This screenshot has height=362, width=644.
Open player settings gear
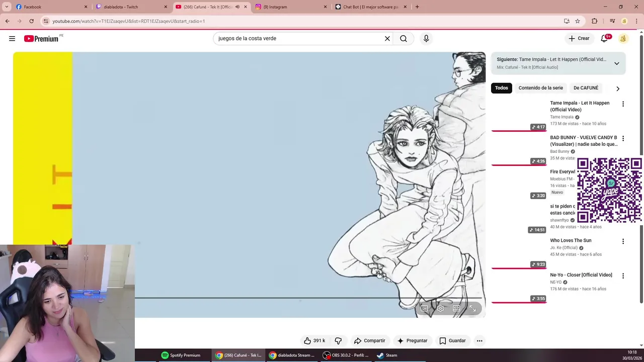440,308
